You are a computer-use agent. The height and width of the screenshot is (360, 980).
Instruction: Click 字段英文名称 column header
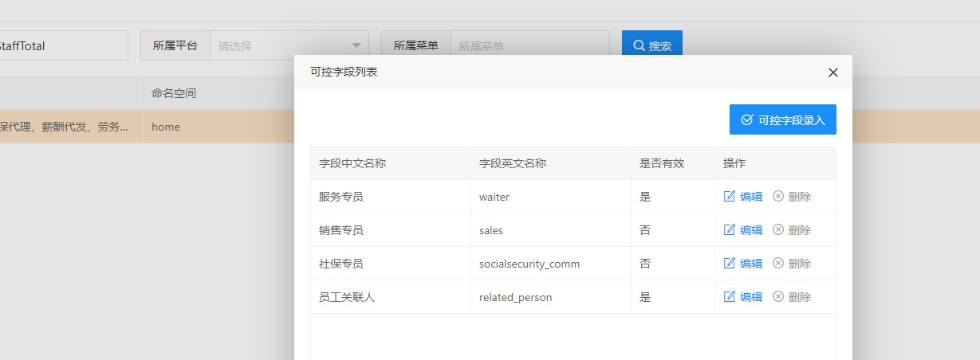point(513,163)
